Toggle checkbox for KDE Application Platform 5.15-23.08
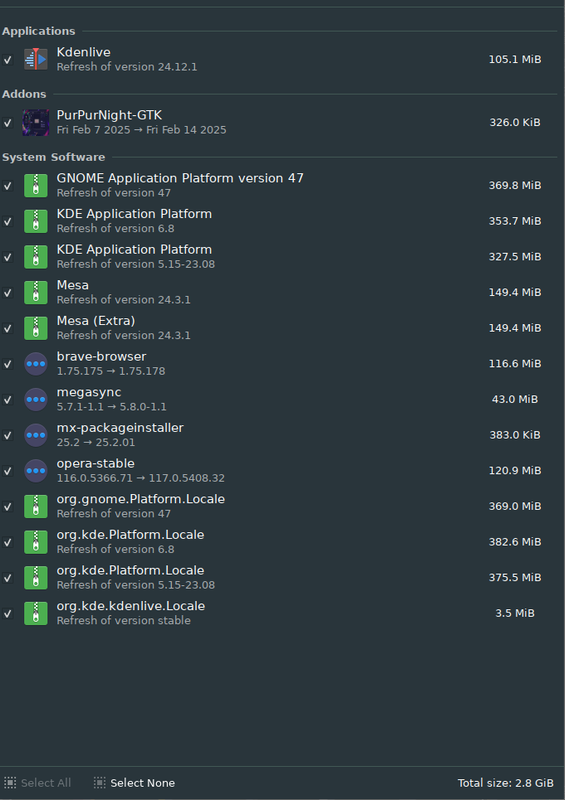 (8, 257)
